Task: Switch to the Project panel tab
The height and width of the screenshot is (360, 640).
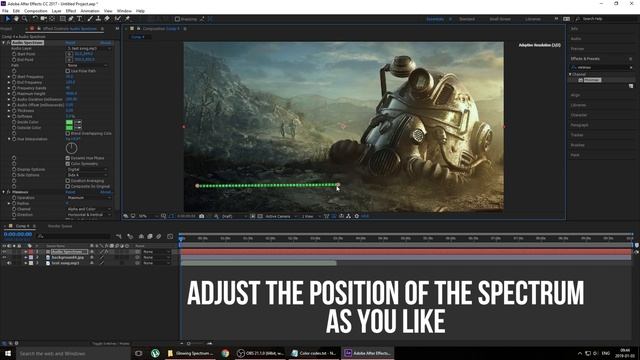Action: coord(7,29)
